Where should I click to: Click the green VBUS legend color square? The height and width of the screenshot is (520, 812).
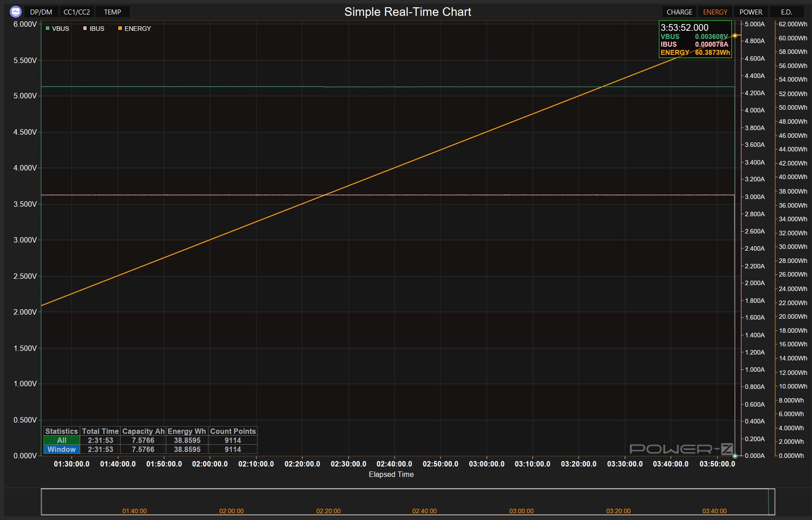[48, 29]
